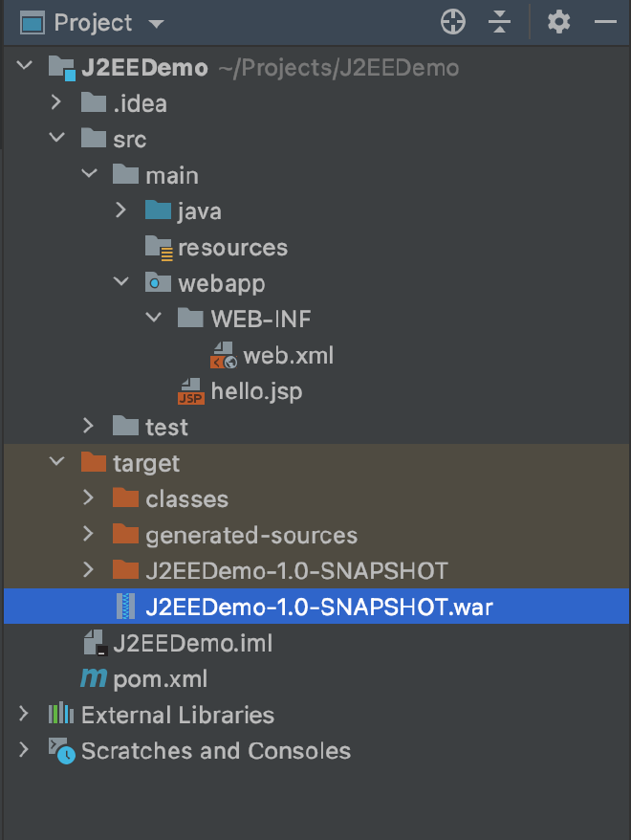This screenshot has width=631, height=840.
Task: Expand the .idea folder
Action: 56,103
